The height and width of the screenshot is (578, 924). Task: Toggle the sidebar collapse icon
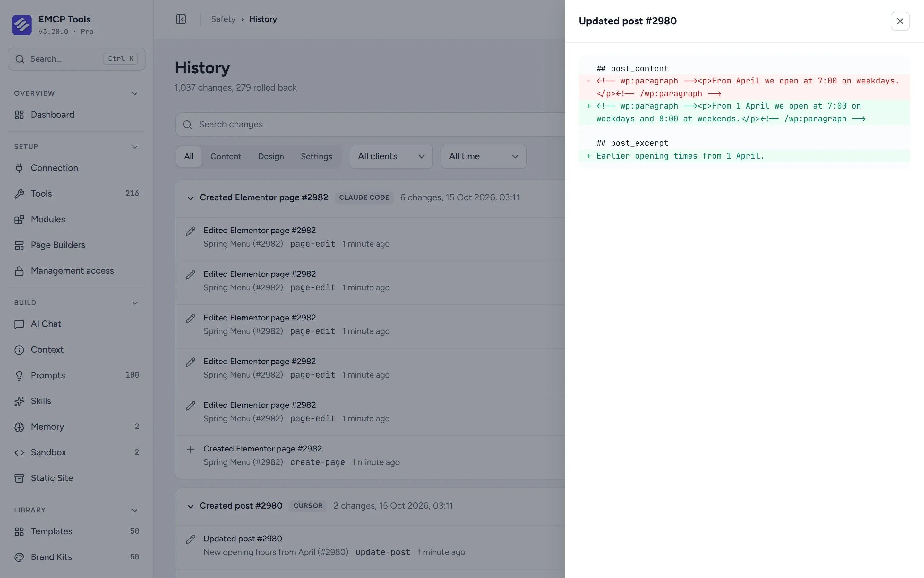point(181,19)
